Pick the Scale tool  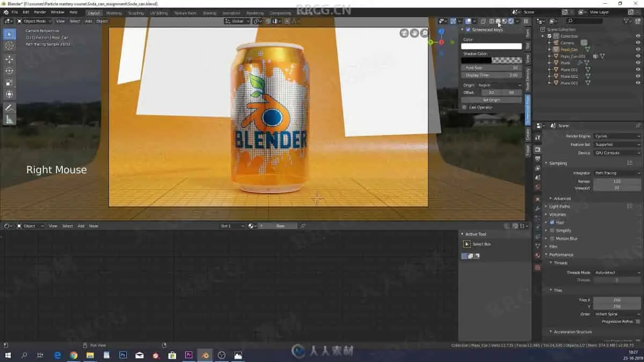coord(9,83)
